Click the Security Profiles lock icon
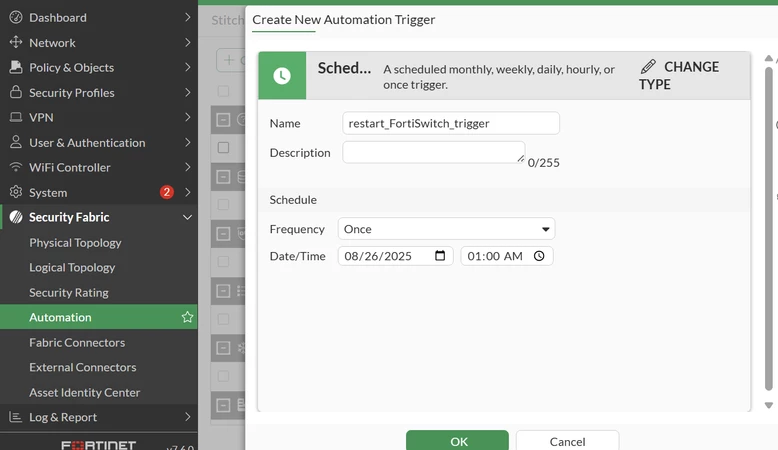 (x=16, y=92)
